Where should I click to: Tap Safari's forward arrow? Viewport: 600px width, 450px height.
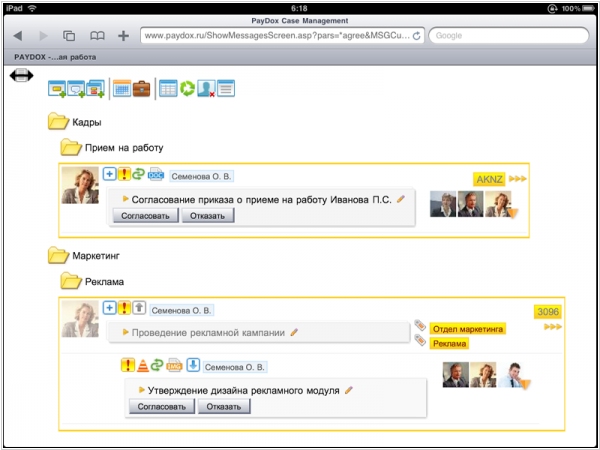click(x=44, y=36)
